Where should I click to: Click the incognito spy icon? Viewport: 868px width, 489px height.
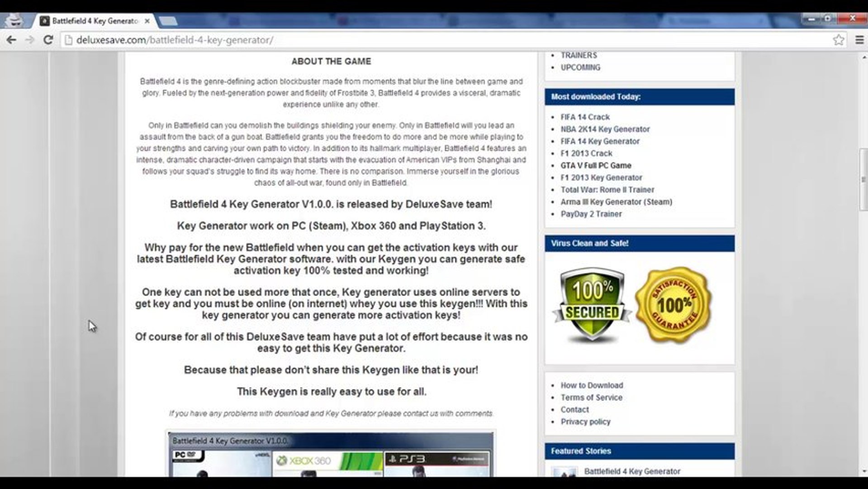pos(15,20)
